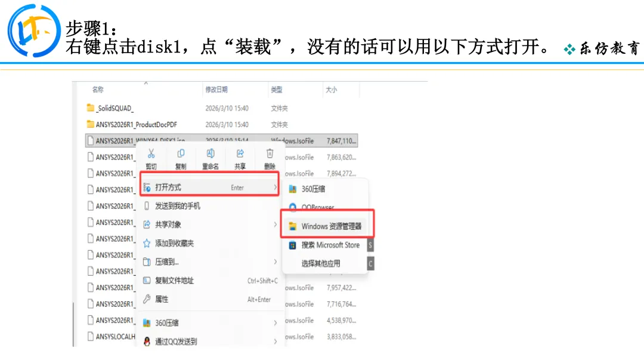Click the size cell 7,894,272...
This screenshot has width=644, height=363.
tap(341, 174)
